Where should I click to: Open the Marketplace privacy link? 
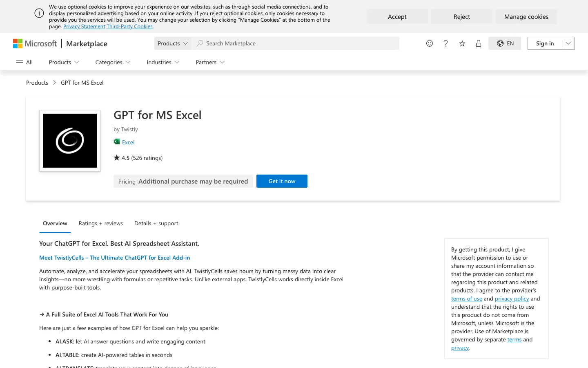coord(460,348)
